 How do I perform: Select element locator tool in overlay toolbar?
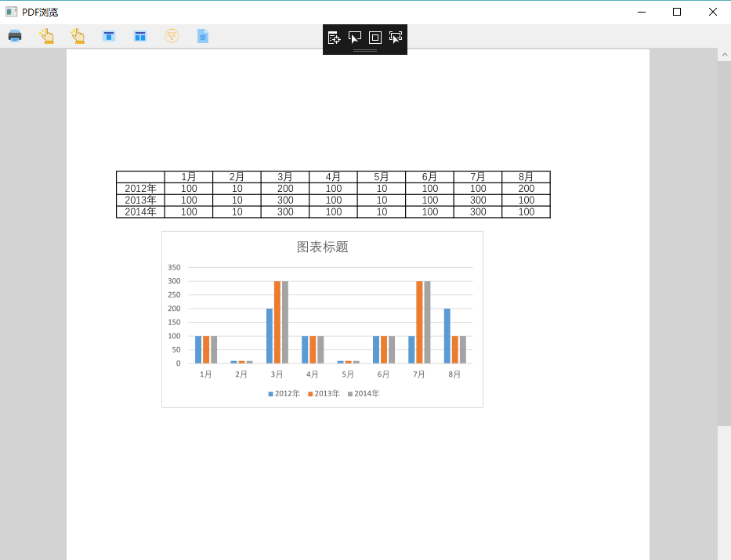pos(333,37)
